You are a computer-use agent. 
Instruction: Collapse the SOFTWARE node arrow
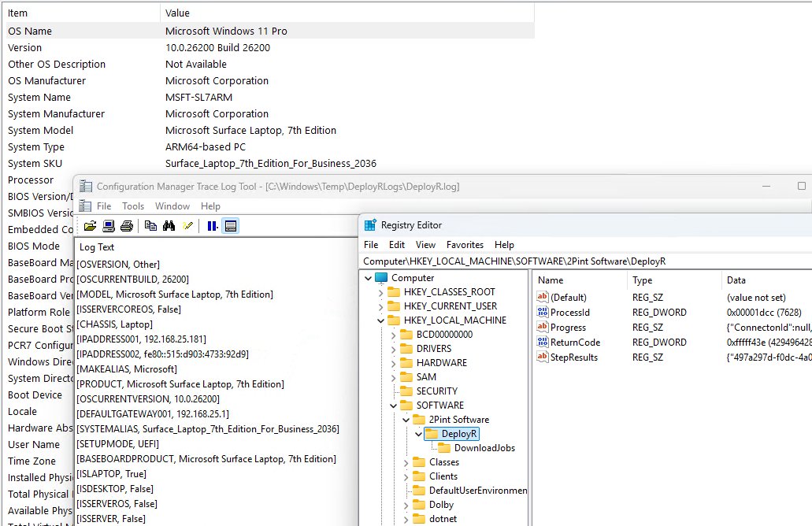pyautogui.click(x=393, y=406)
